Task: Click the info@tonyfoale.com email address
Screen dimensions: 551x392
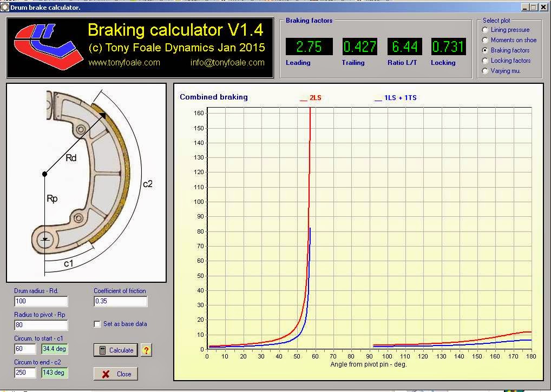Action: (227, 63)
